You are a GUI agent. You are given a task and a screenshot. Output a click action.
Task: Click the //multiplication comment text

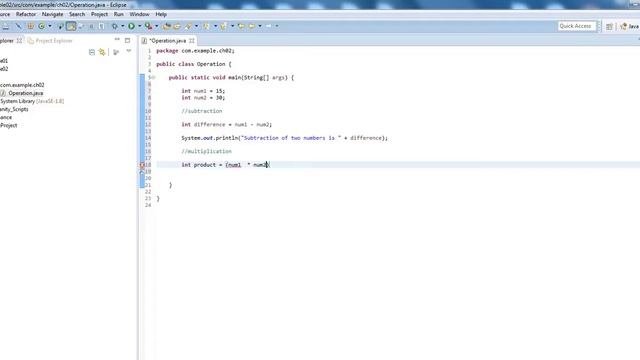(206, 151)
